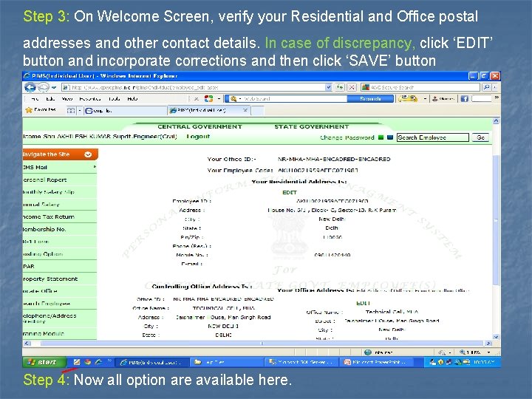Select the CENTRAL GOVERNMENT tab
This screenshot has height=399, width=532.
199,126
